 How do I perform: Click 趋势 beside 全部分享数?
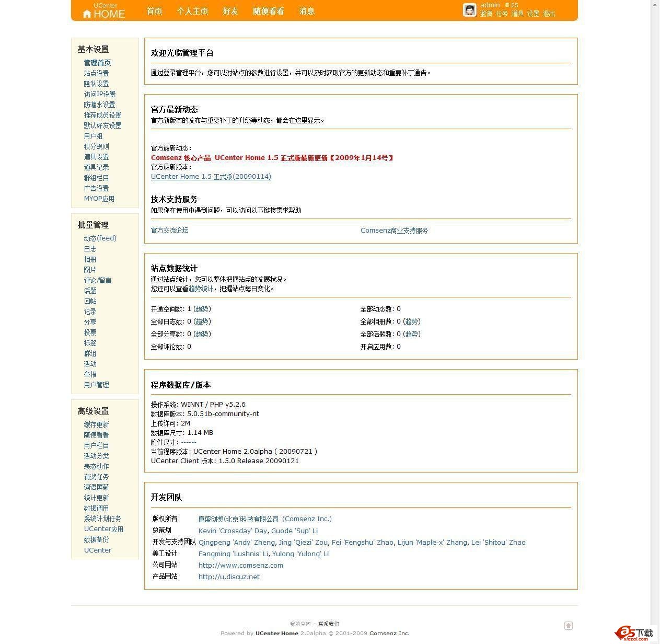(202, 334)
